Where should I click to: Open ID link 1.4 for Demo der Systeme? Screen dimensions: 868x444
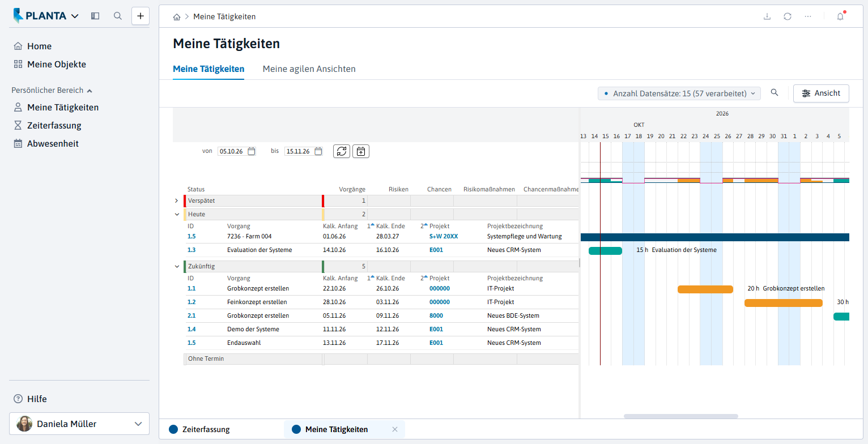click(x=192, y=329)
